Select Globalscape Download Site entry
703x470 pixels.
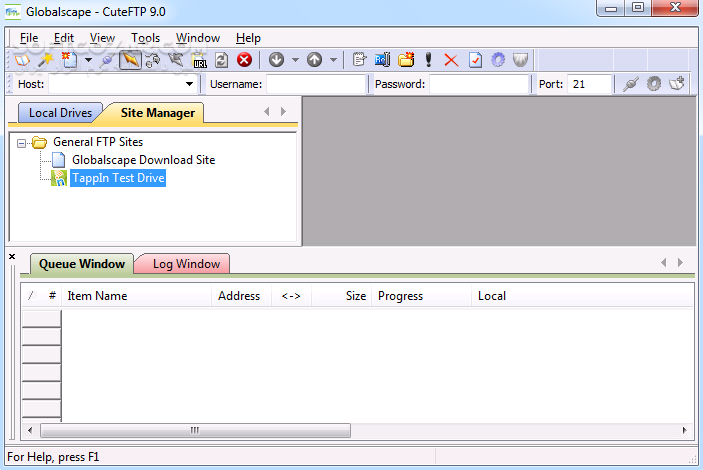tap(143, 160)
